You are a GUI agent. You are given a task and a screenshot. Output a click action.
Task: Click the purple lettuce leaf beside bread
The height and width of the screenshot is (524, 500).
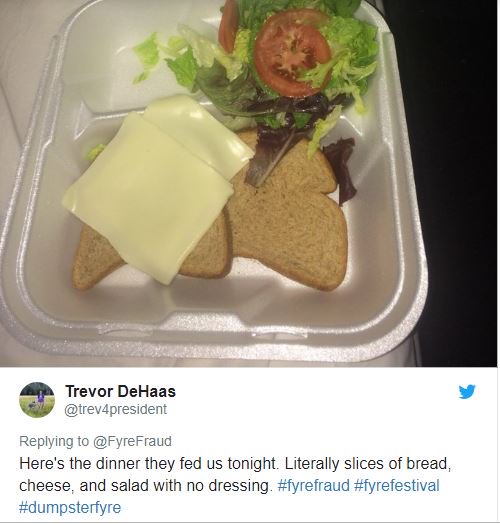click(341, 169)
